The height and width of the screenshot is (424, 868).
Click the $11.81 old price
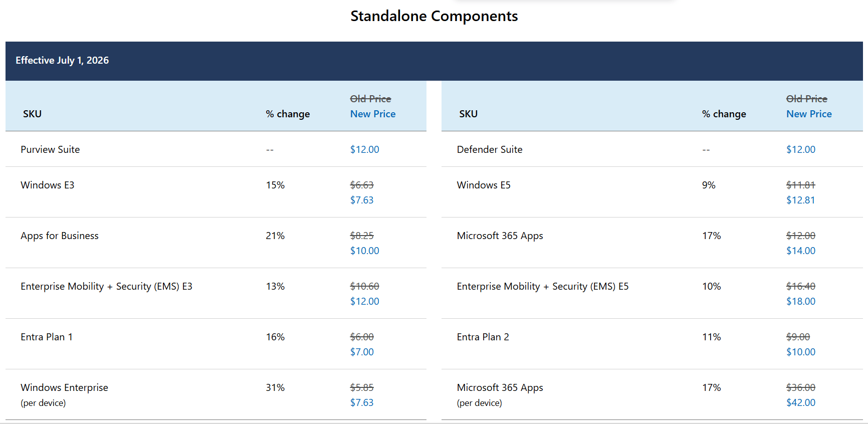point(801,185)
